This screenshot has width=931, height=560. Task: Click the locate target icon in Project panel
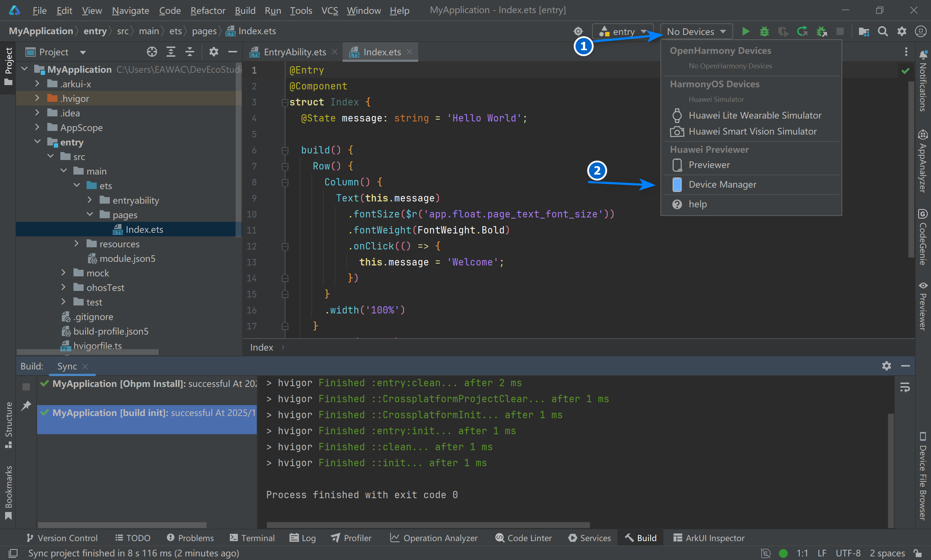point(152,52)
